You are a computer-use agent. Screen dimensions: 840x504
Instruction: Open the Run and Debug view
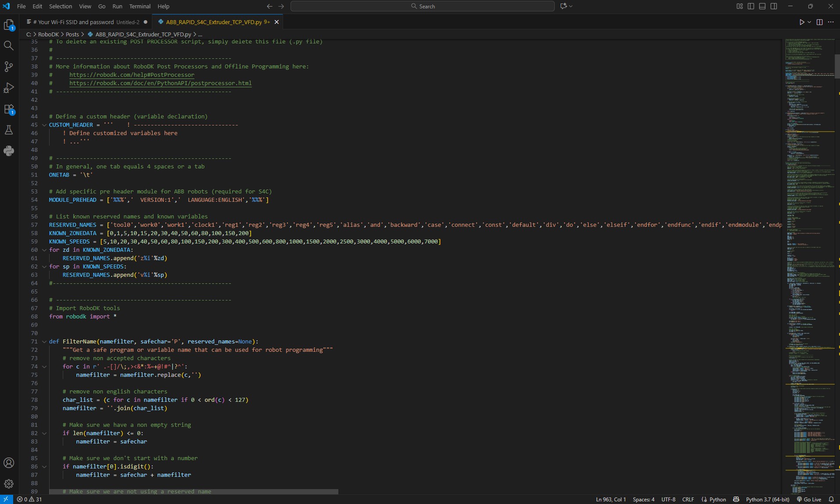(x=9, y=88)
